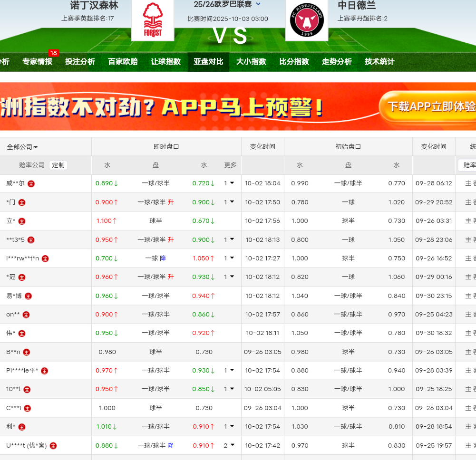Click the red 主 icon beside 威**尔
Screen dimensions: 476x460
(31, 183)
